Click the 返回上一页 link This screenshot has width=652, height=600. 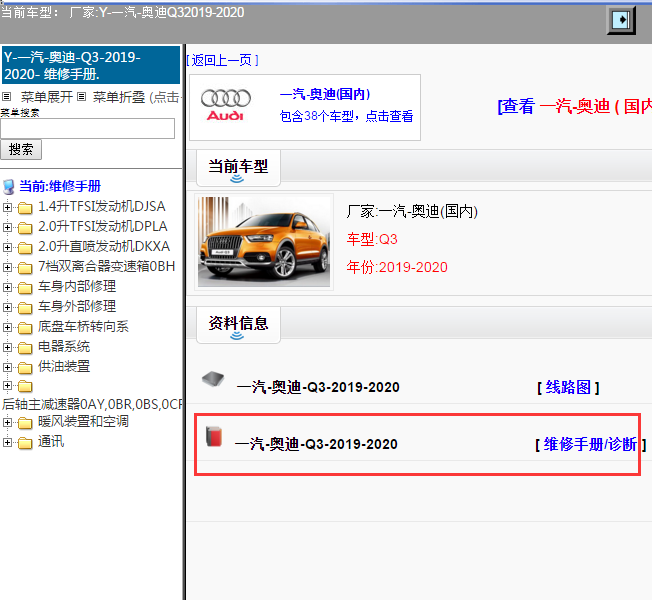coord(222,60)
